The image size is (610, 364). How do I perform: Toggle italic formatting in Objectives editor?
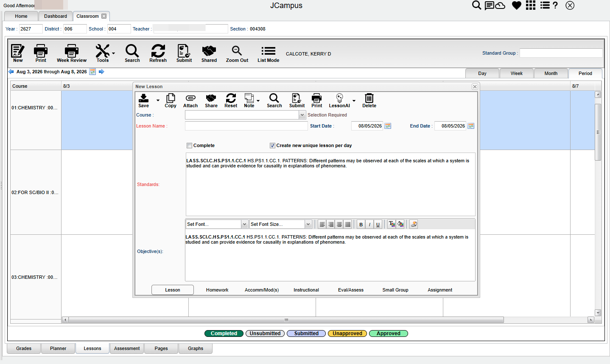pos(369,224)
